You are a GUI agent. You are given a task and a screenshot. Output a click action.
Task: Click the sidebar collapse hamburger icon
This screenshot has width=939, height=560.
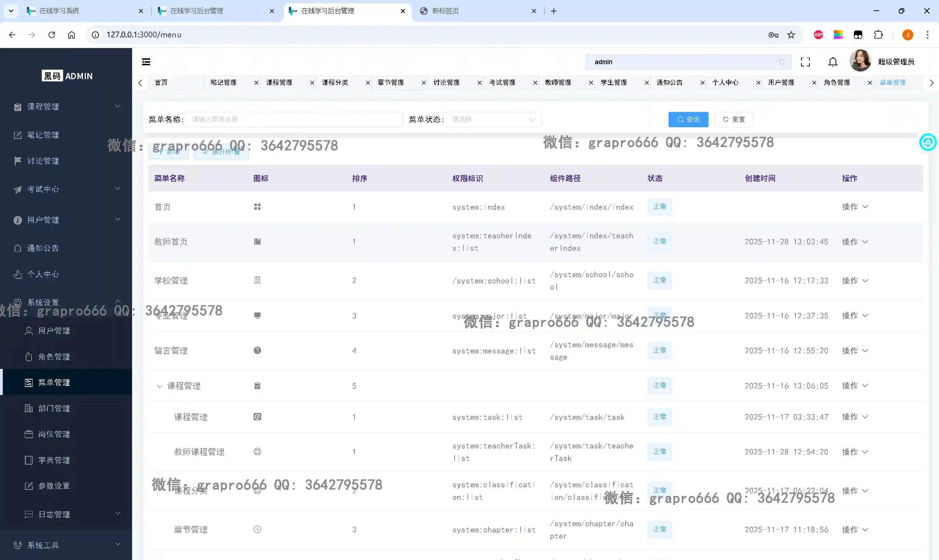coord(146,62)
